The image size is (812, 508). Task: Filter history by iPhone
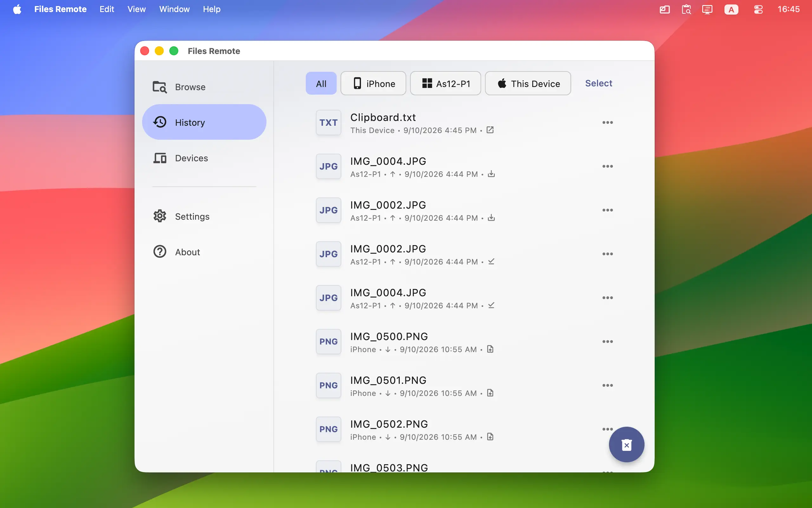click(x=373, y=83)
